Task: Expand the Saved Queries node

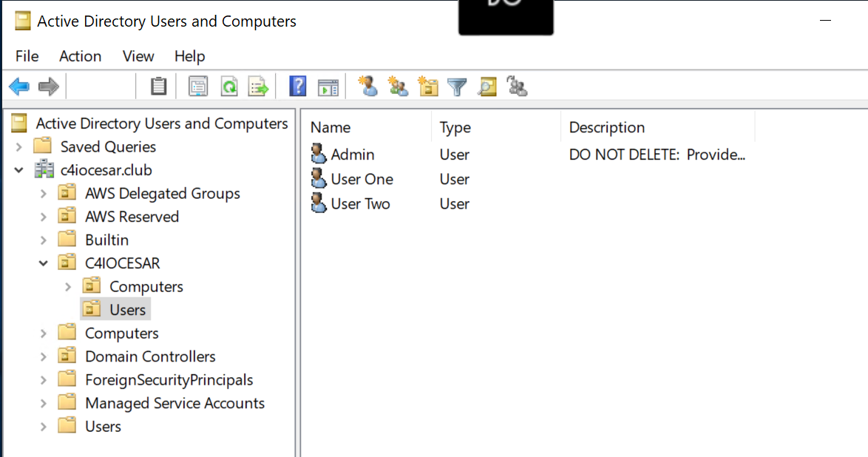Action: click(18, 147)
